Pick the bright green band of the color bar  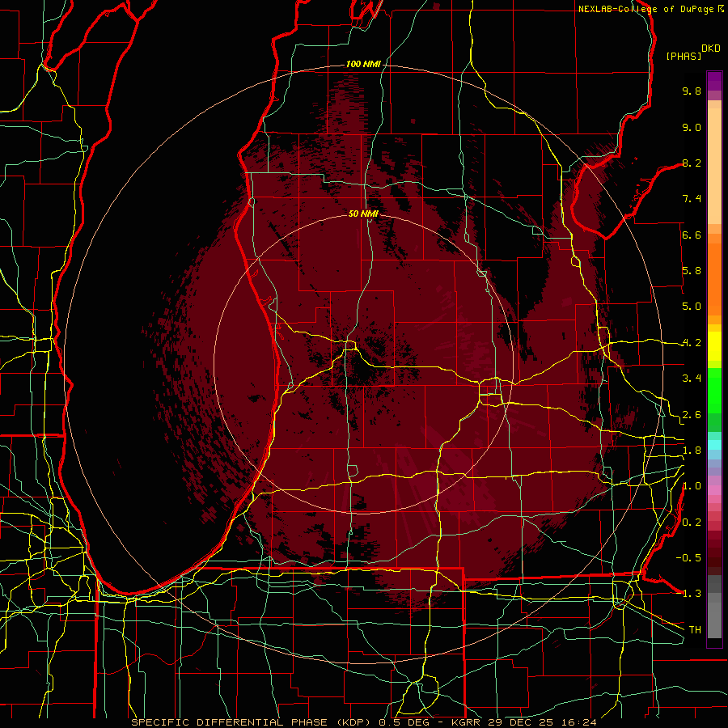click(x=714, y=392)
